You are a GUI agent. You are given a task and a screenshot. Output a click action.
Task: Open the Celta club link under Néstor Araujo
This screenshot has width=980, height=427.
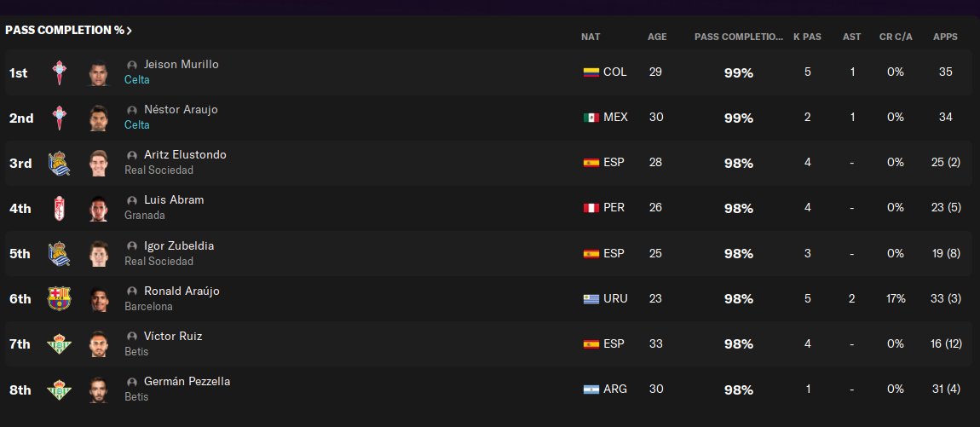point(136,125)
